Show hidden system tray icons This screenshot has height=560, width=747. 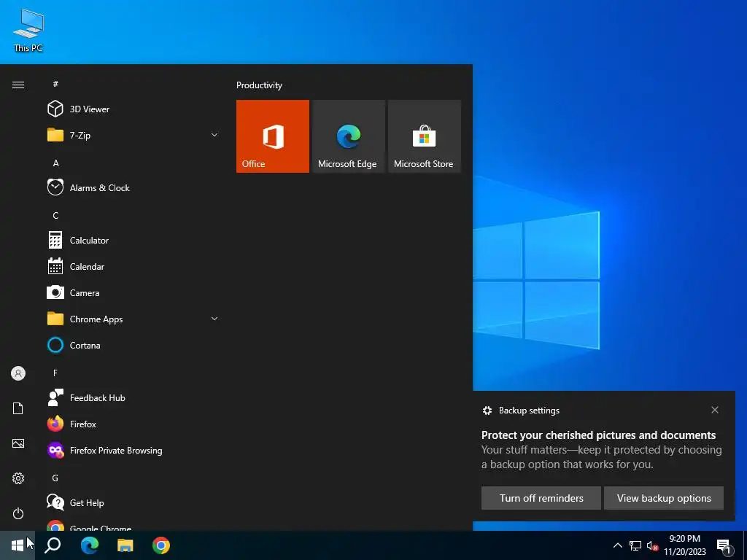(617, 545)
